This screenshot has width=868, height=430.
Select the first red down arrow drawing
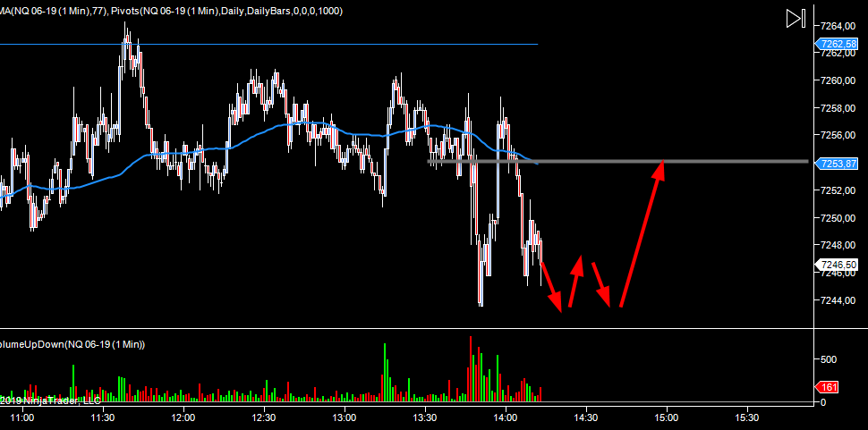(x=551, y=286)
